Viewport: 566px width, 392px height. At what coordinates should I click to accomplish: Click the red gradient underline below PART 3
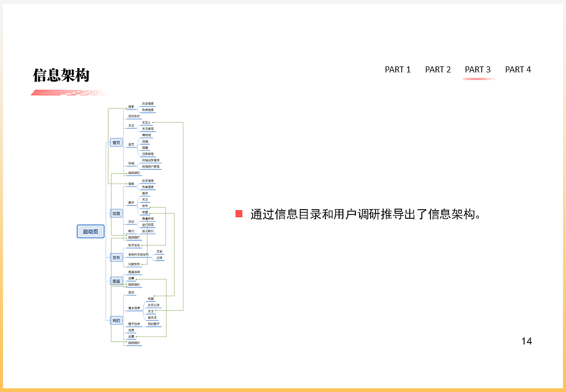click(478, 79)
